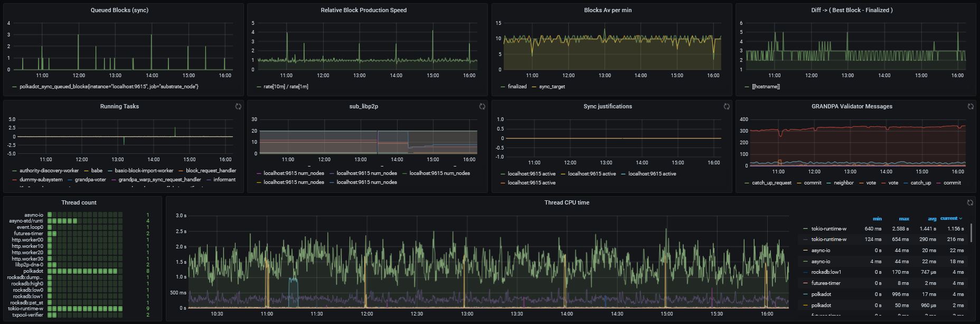Toggle the sync_target series in the legend

coord(552,87)
